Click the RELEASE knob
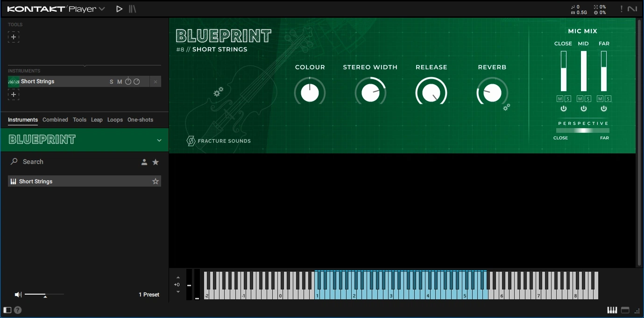Image resolution: width=644 pixels, height=318 pixels. 432,93
